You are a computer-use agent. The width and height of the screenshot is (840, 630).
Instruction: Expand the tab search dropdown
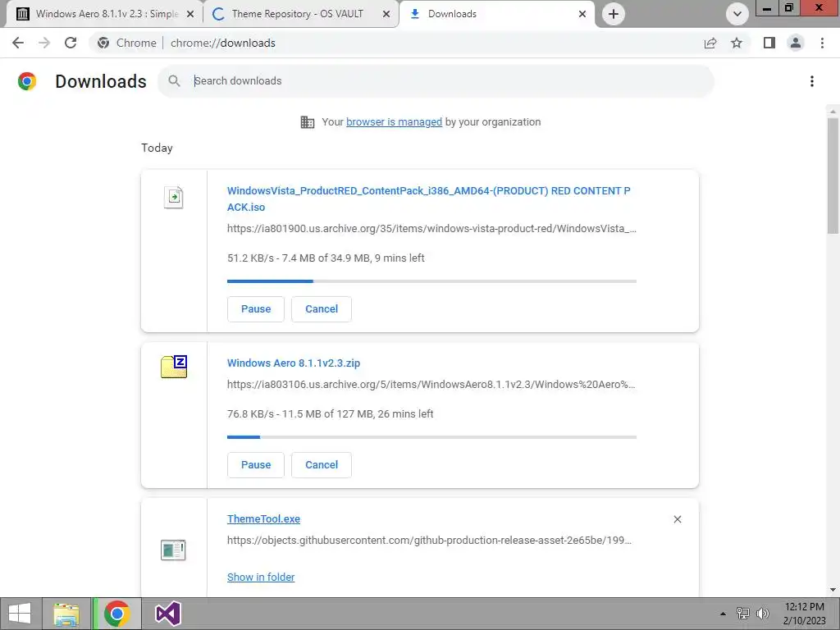737,14
